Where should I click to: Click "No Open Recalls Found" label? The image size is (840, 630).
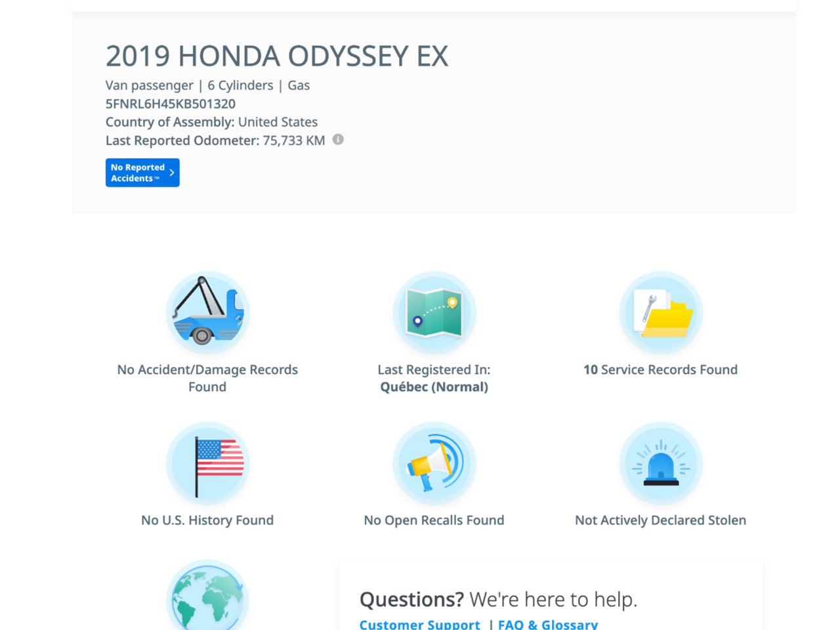[434, 520]
